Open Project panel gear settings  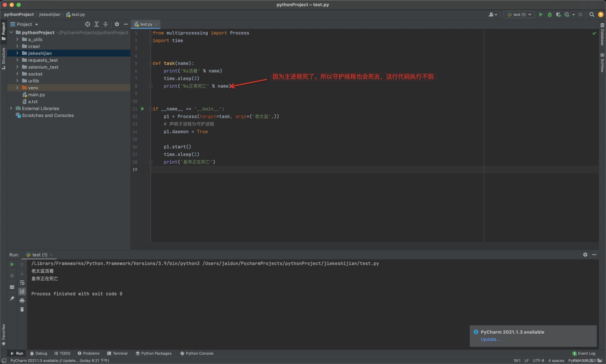pos(117,24)
